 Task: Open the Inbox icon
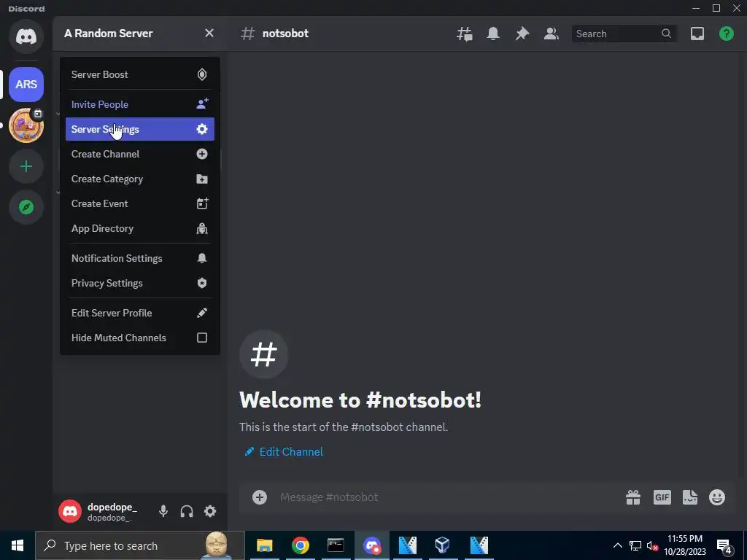pyautogui.click(x=697, y=34)
